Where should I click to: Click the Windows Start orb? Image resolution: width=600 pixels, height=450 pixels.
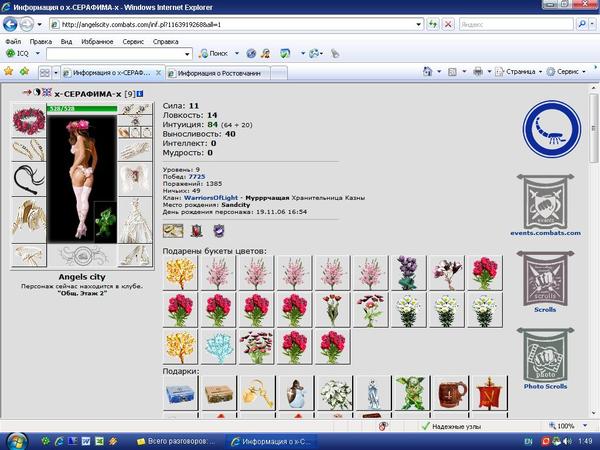point(16,442)
